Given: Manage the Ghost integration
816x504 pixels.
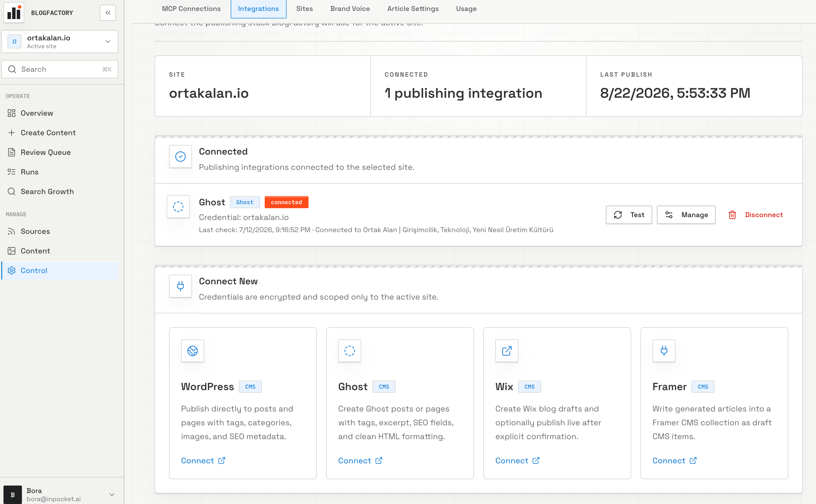Looking at the screenshot, I should click(x=686, y=215).
